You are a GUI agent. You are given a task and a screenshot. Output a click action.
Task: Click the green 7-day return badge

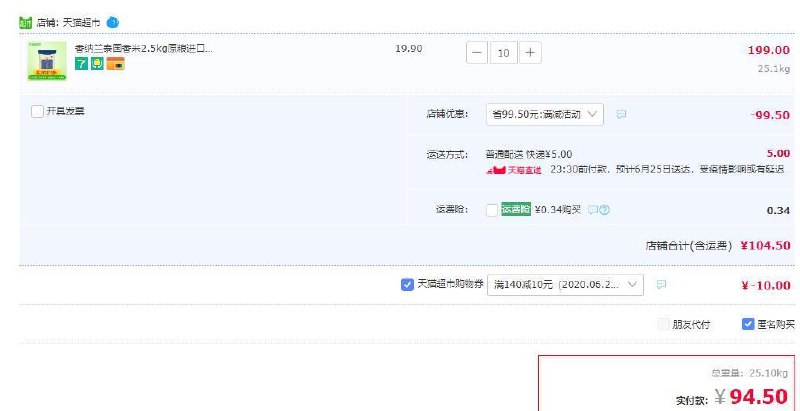coord(81,65)
